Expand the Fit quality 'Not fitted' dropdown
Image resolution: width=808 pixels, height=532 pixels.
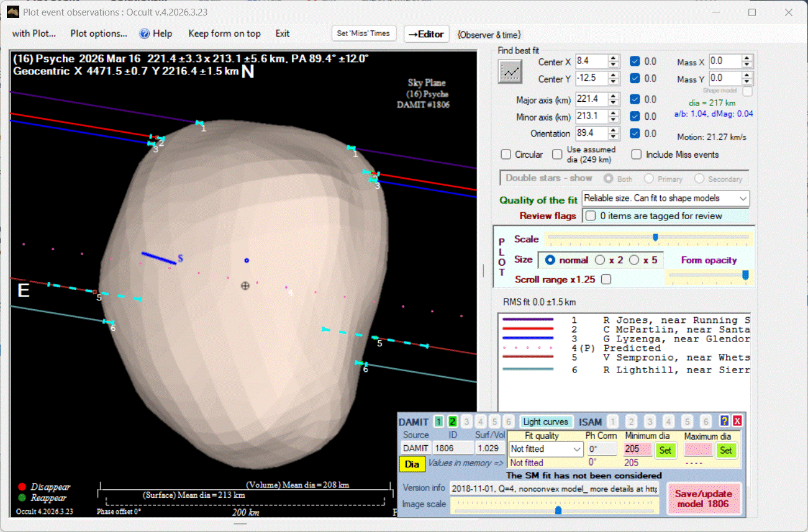577,449
